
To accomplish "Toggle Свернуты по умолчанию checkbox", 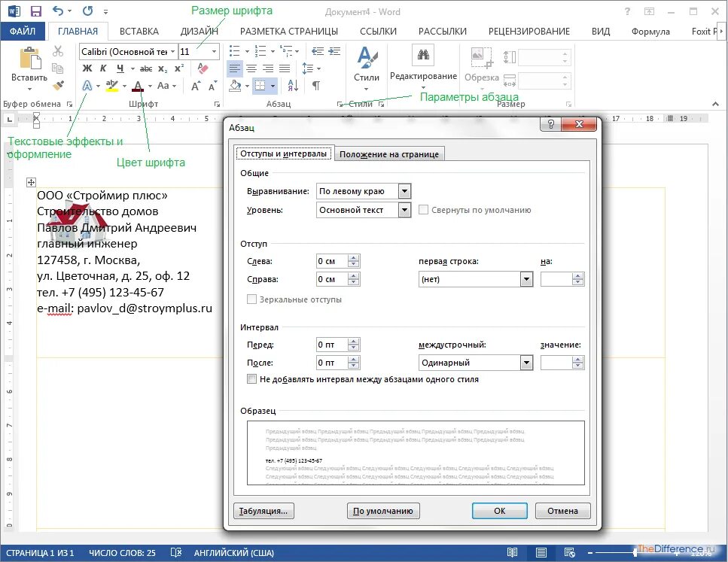I will pos(423,210).
